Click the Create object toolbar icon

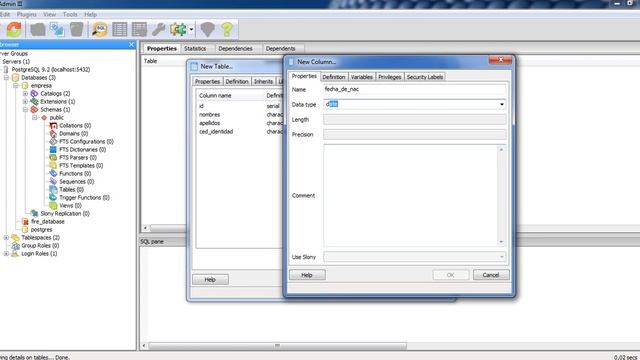tap(57, 29)
